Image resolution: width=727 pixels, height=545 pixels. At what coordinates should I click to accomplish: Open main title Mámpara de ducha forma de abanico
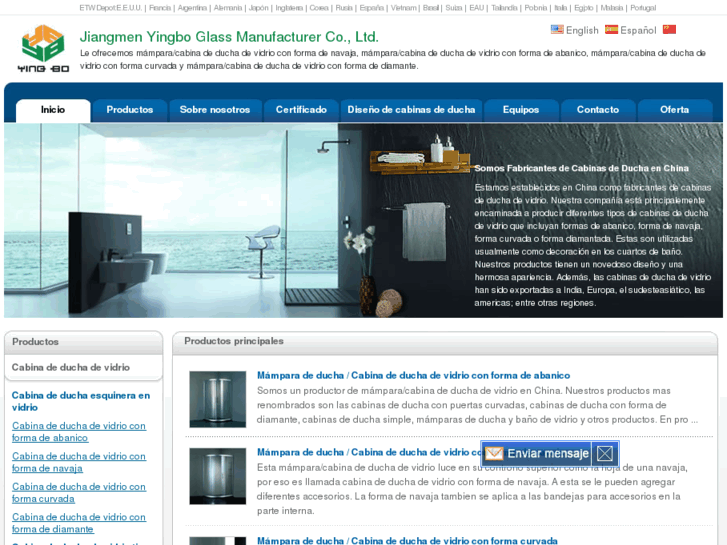(x=414, y=375)
